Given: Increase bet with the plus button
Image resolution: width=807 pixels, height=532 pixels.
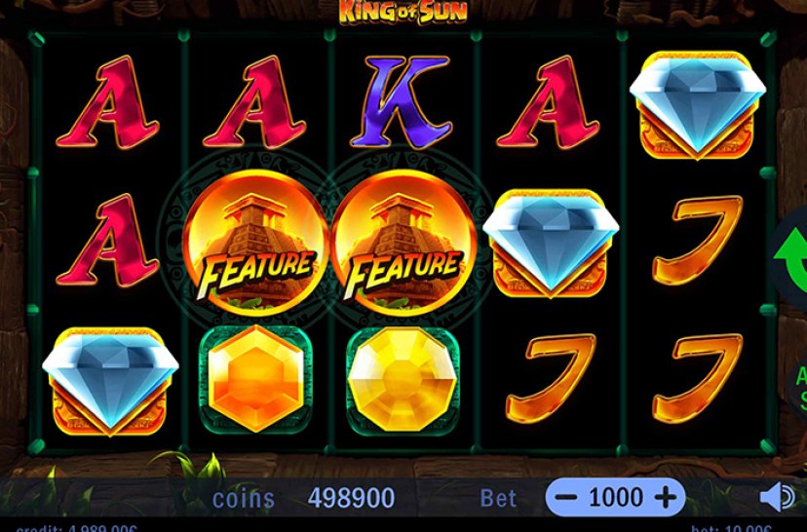Looking at the screenshot, I should point(665,498).
